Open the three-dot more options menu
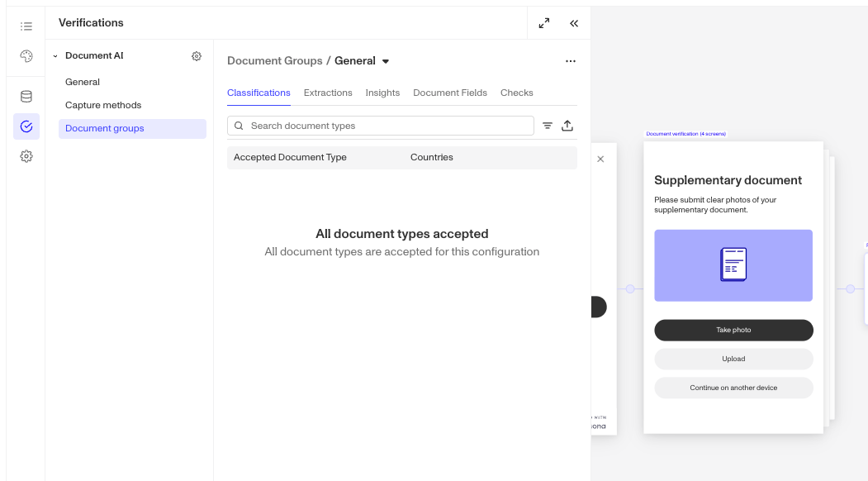The height and width of the screenshot is (481, 868). (571, 61)
